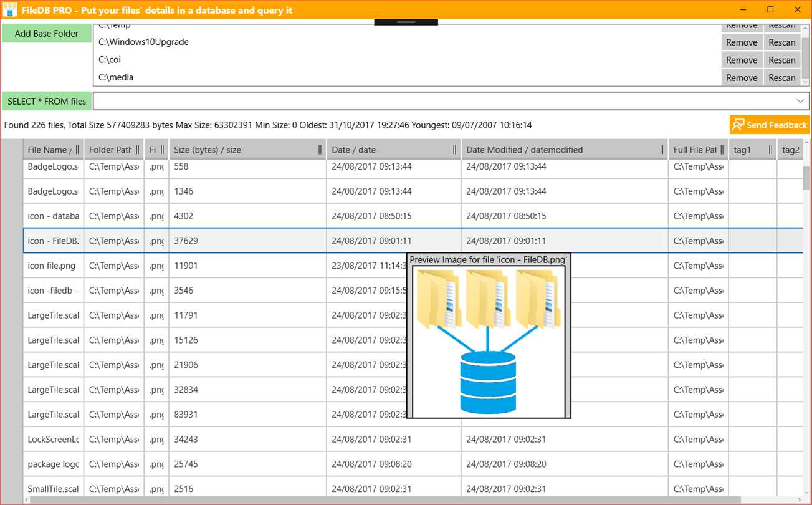Viewport: 812px width, 505px height.
Task: Click the tag2 column header
Action: (790, 150)
